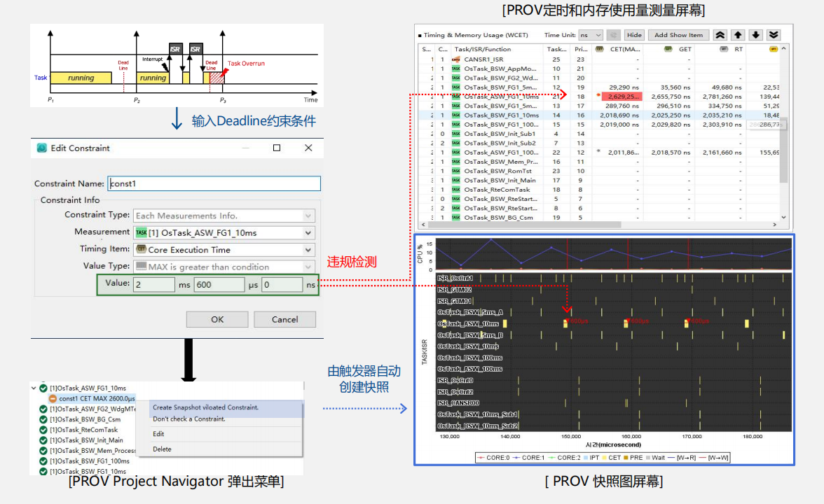824x504 pixels.
Task: Collapse the OsTask_ASW_FG1_10ms tree node
Action: pyautogui.click(x=34, y=388)
